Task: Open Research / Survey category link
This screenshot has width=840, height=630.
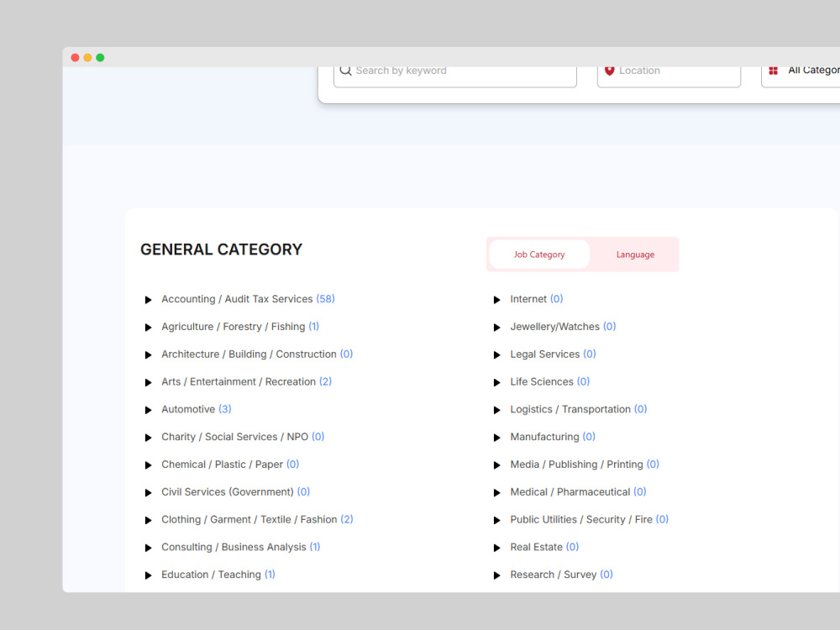Action: (x=561, y=575)
